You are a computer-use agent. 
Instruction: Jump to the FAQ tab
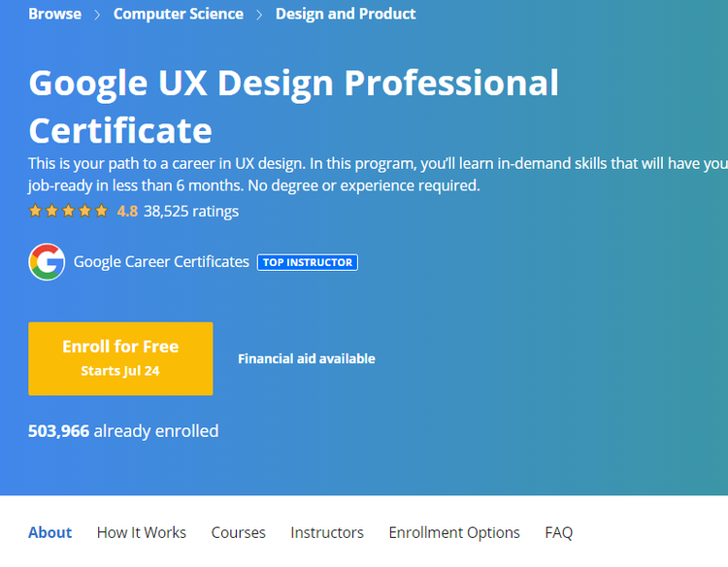click(x=558, y=532)
